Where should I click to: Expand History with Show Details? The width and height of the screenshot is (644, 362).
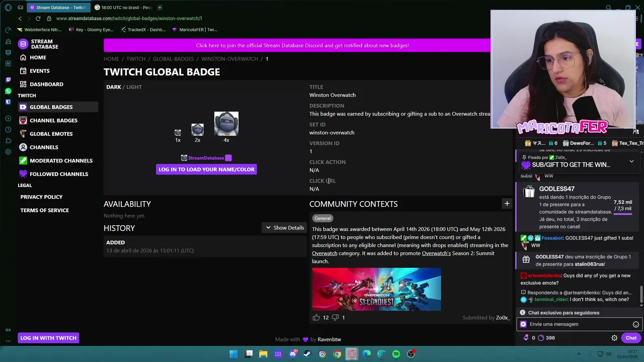[x=285, y=228]
